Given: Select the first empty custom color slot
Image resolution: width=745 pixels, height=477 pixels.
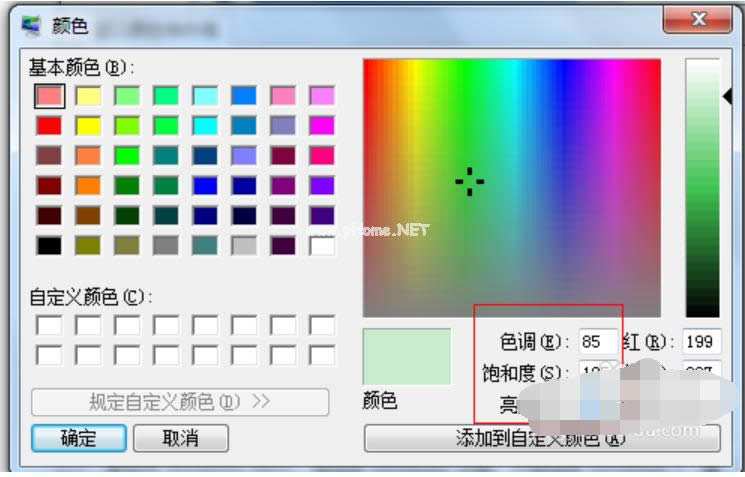Looking at the screenshot, I should click(48, 325).
